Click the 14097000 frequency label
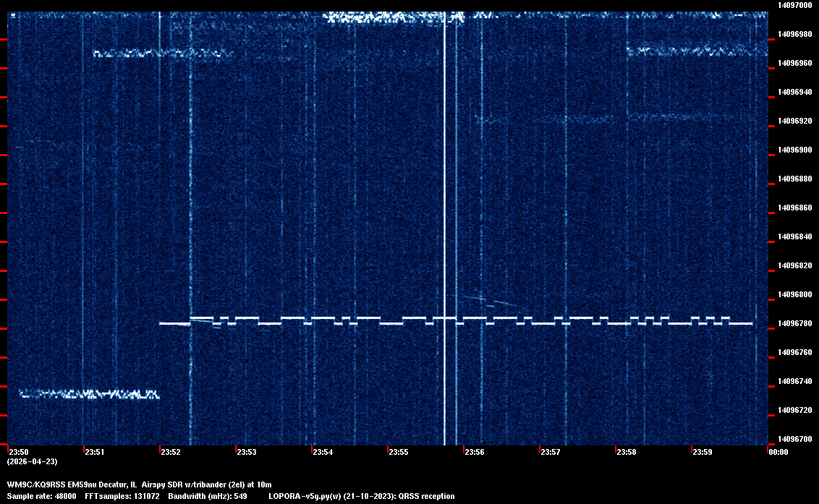The width and height of the screenshot is (819, 504). (x=794, y=5)
